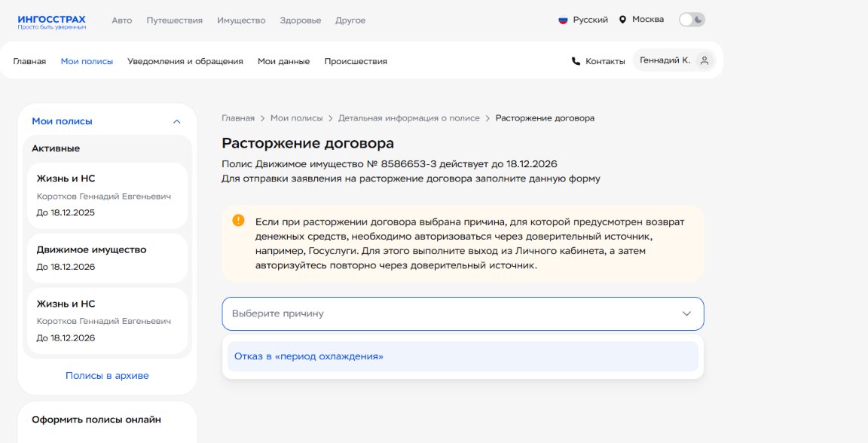Open the Мои данные tab
Screen dimensions: 868x443
283,62
